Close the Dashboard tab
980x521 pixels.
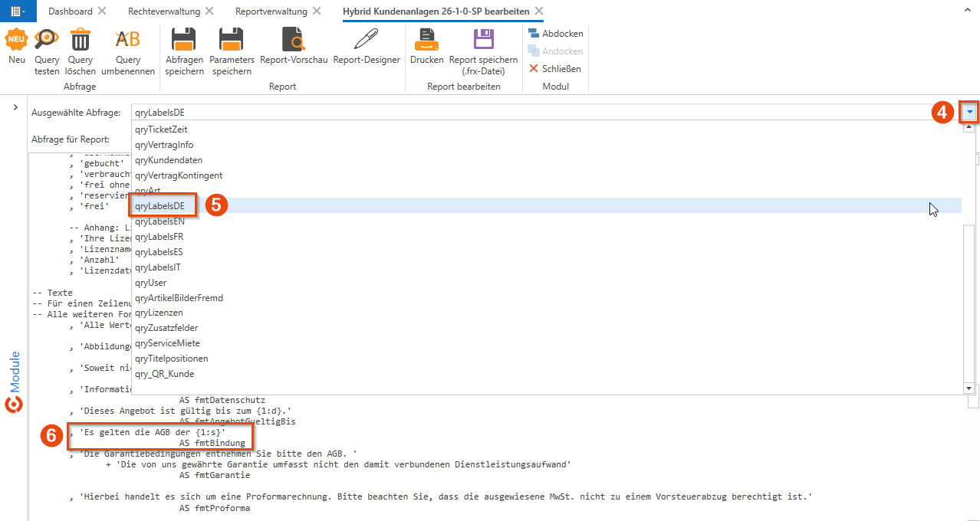[103, 11]
